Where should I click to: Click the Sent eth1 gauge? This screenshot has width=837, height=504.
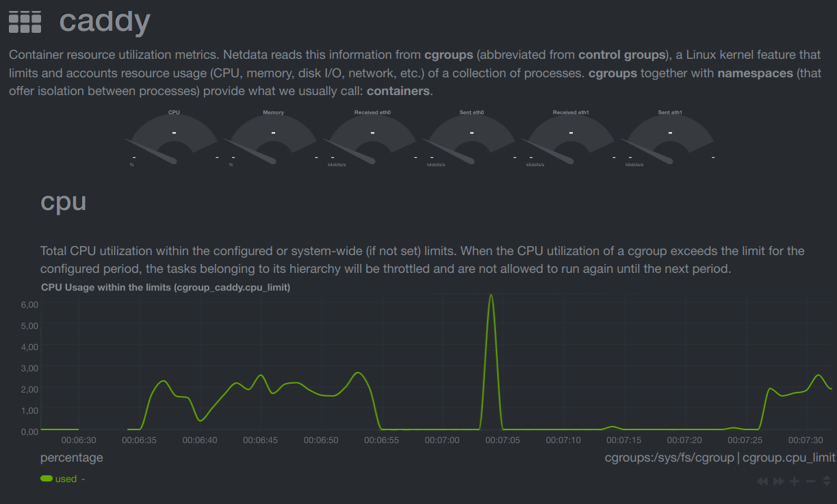coord(669,137)
